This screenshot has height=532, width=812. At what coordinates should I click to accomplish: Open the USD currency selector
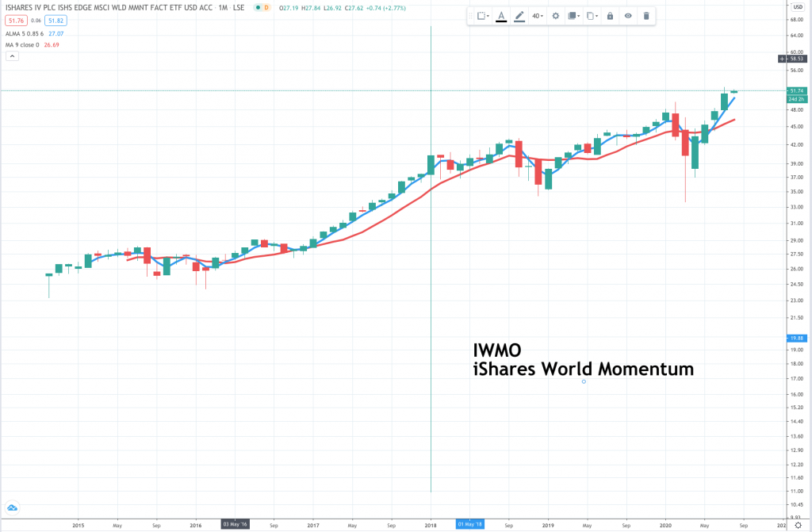(798, 6)
